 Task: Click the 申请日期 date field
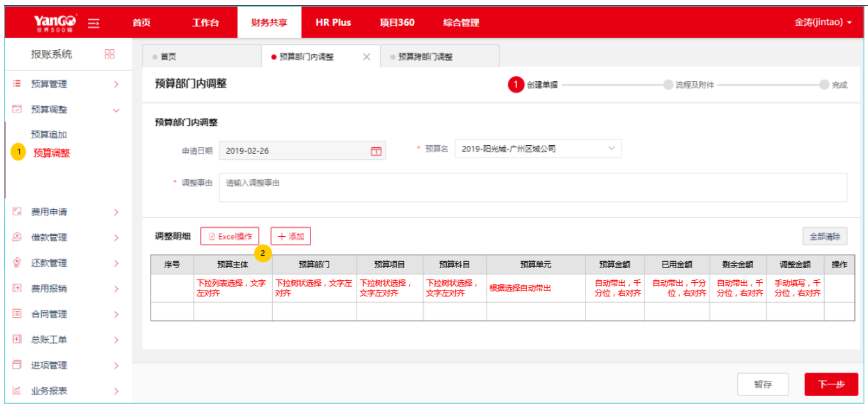(302, 151)
